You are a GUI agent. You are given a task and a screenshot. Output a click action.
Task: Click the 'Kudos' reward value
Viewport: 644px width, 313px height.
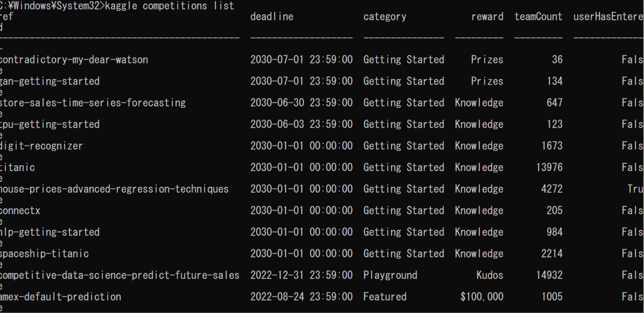point(489,275)
